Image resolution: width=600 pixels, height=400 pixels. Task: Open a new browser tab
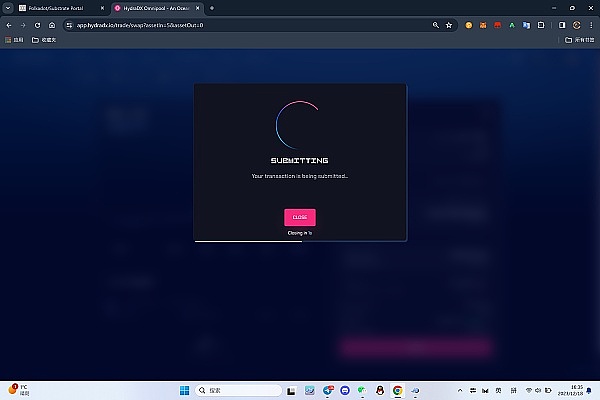click(x=211, y=8)
